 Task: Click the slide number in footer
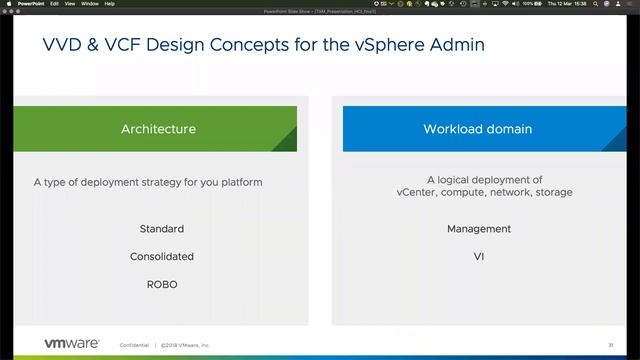pyautogui.click(x=611, y=345)
